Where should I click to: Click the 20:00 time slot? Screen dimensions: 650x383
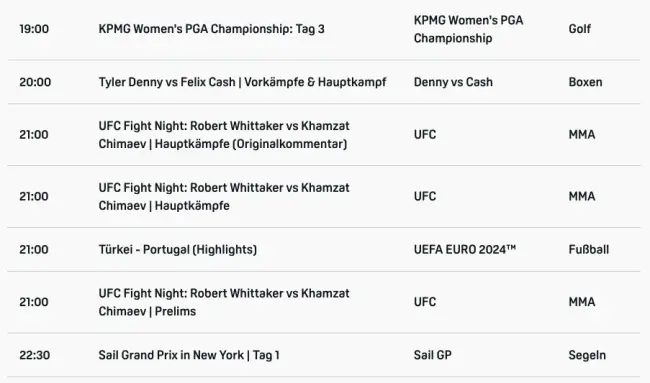pyautogui.click(x=35, y=82)
